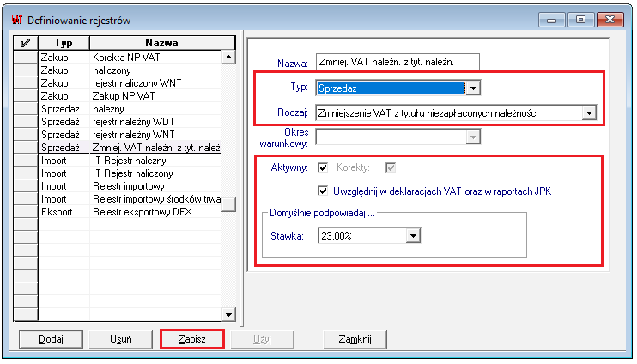637x364 pixels.
Task: Click the Zamknij button
Action: [355, 339]
